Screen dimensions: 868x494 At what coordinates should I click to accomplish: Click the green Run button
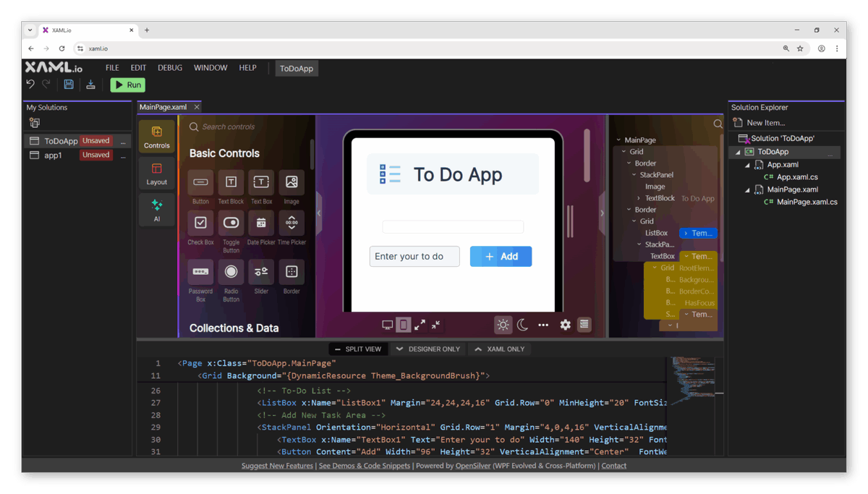[128, 85]
